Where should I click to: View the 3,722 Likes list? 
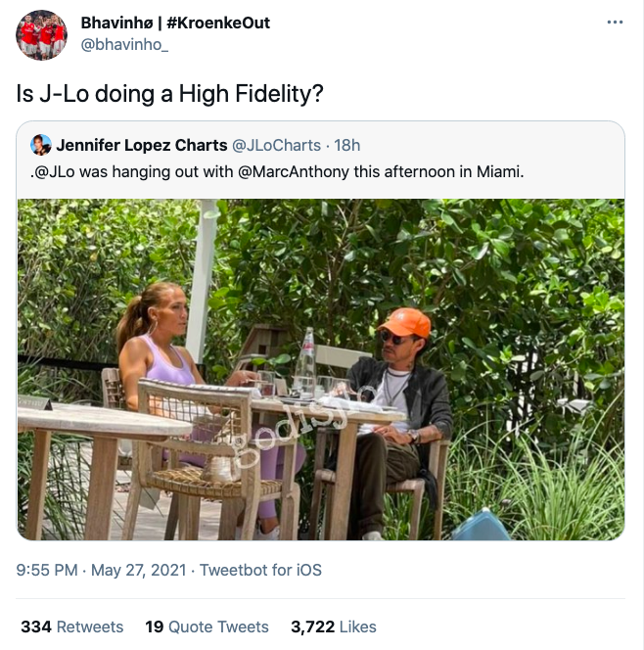334,627
